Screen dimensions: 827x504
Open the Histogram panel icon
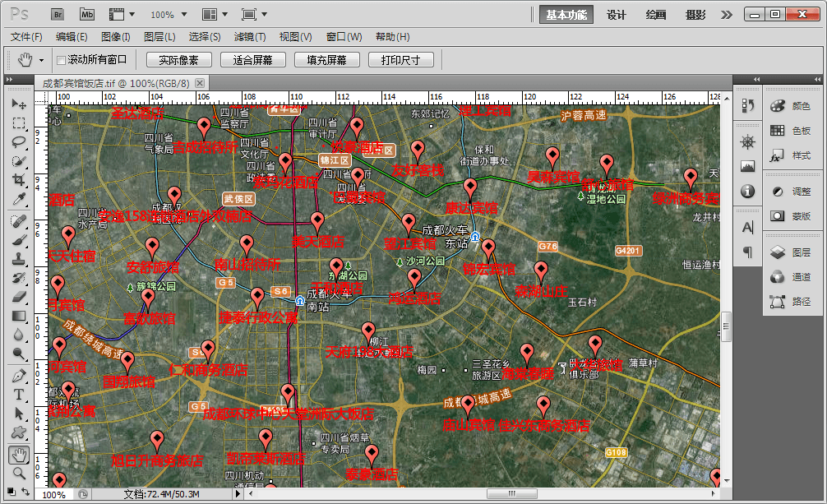747,167
